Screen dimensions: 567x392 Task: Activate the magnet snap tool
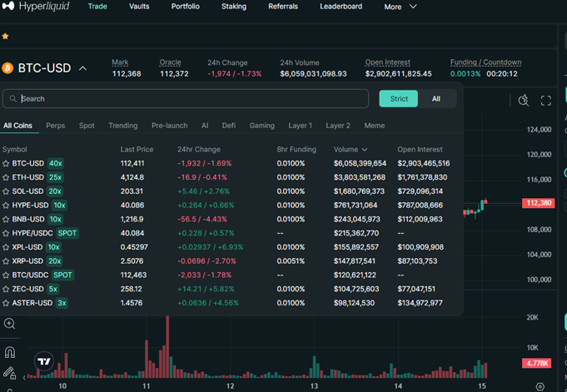(9, 351)
